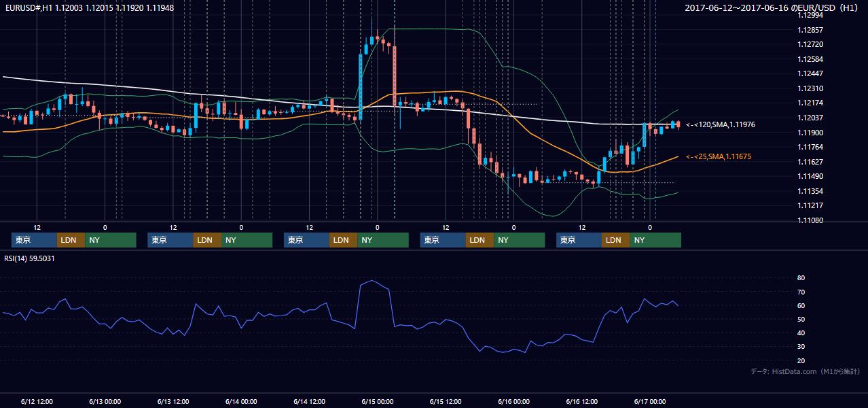Click the NY session block for 6/12

[x=111, y=240]
